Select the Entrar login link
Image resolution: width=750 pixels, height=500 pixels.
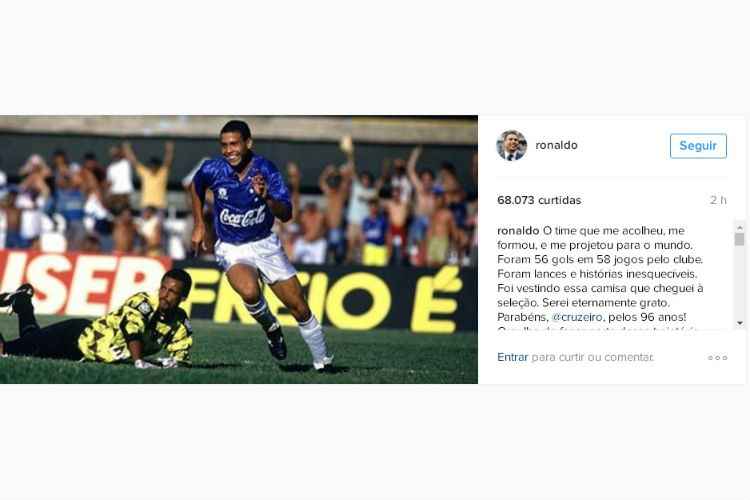click(x=512, y=357)
